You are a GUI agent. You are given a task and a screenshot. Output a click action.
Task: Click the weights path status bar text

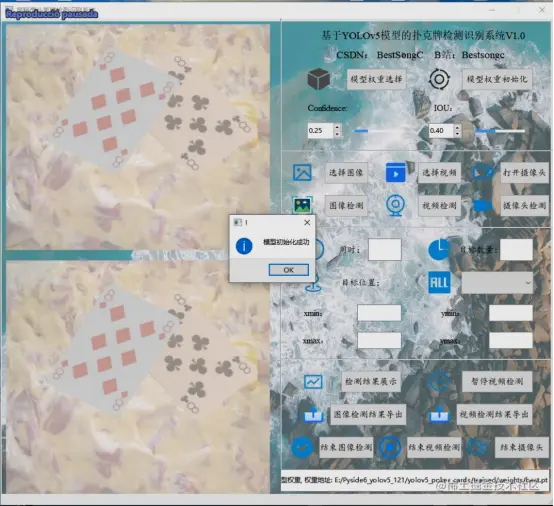coord(415,480)
